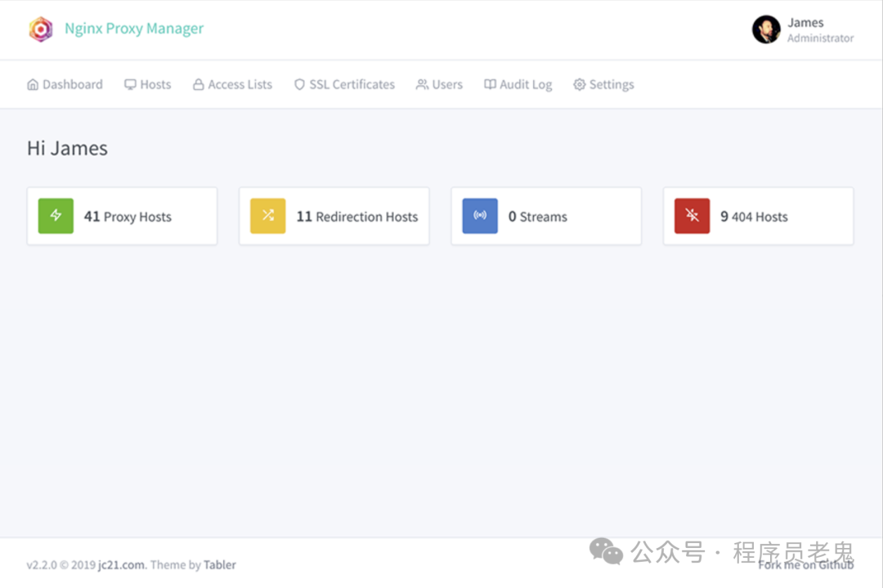This screenshot has width=883, height=588.
Task: Click the red 404 Hosts icon
Action: pyautogui.click(x=693, y=216)
